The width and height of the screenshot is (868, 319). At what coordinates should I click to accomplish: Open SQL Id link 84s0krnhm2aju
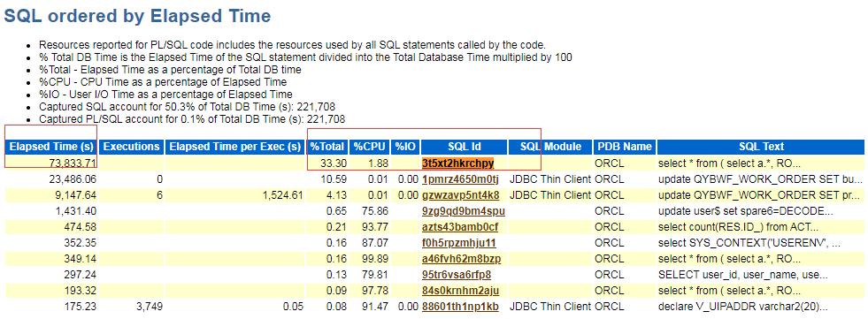pyautogui.click(x=460, y=291)
